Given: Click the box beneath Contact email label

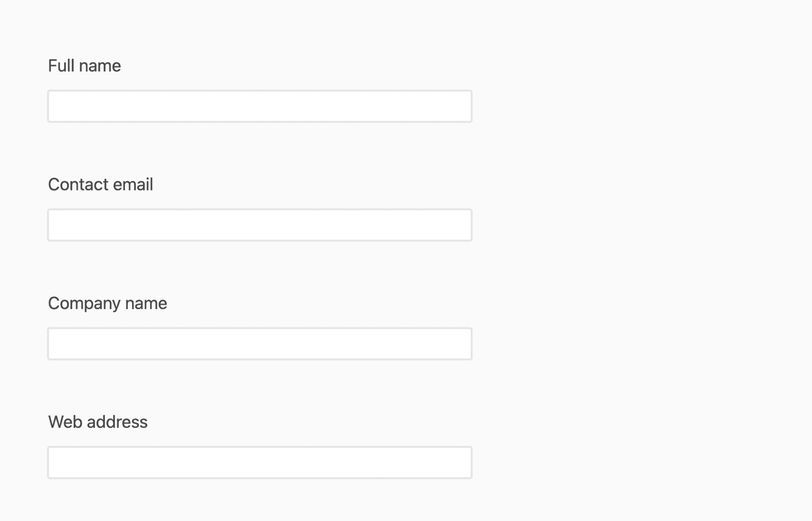Looking at the screenshot, I should coord(260,225).
